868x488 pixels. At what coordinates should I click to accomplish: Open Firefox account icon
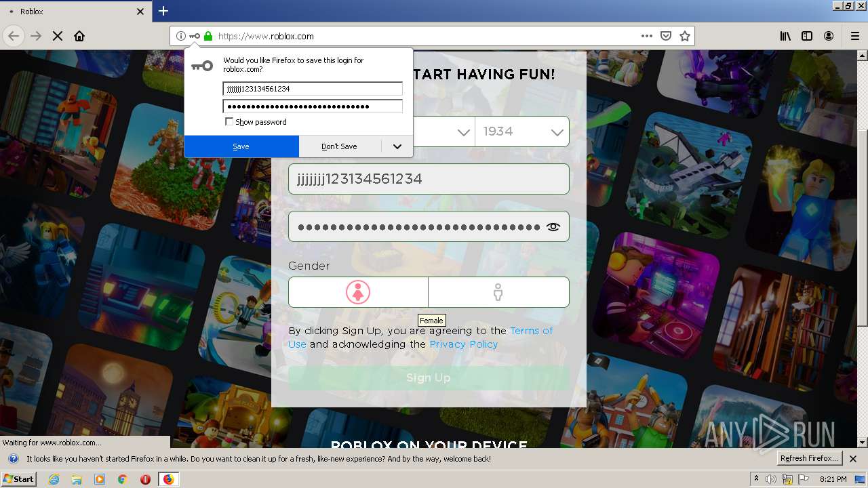click(829, 36)
